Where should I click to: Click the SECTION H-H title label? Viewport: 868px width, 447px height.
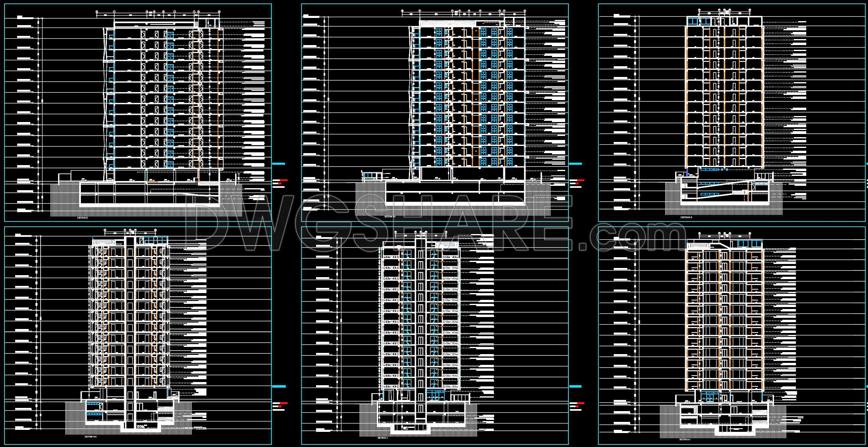click(x=91, y=437)
